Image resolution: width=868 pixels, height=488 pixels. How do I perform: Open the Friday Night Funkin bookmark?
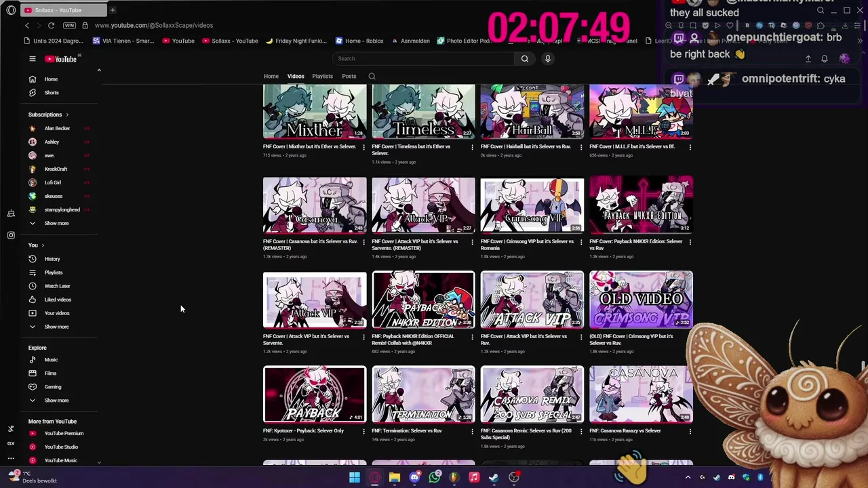click(296, 41)
